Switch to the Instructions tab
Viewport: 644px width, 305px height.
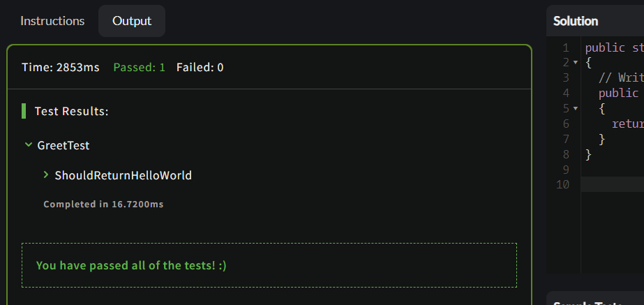pos(52,21)
